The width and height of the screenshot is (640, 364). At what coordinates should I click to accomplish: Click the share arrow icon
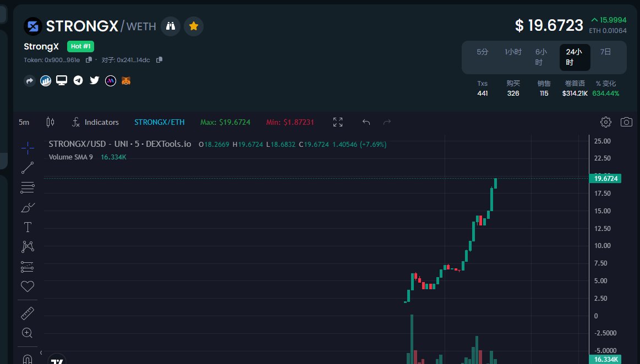(29, 81)
